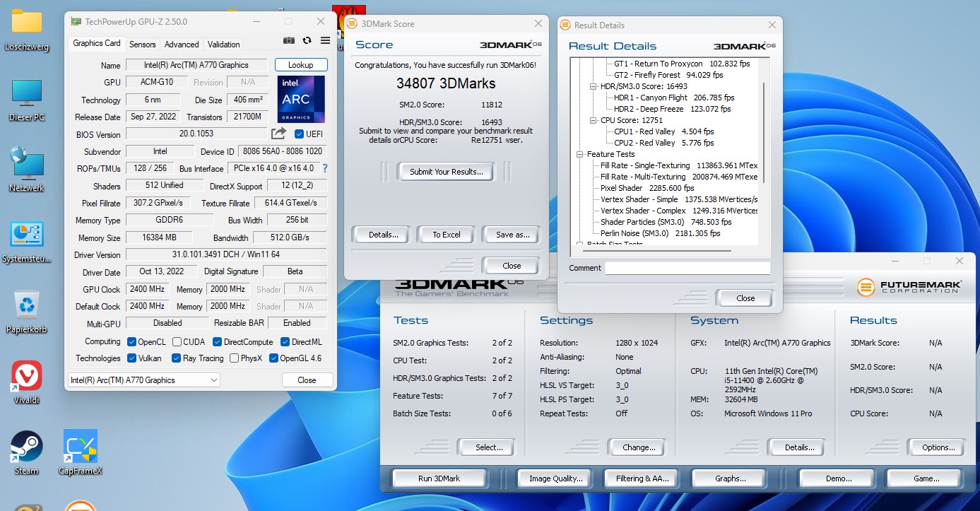The width and height of the screenshot is (980, 511).
Task: Click the Graphs button
Action: [730, 478]
